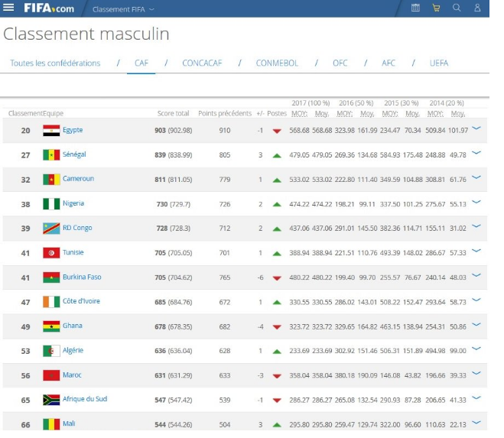This screenshot has width=504, height=438.
Task: Open the Nigeria team link
Action: tap(73, 203)
